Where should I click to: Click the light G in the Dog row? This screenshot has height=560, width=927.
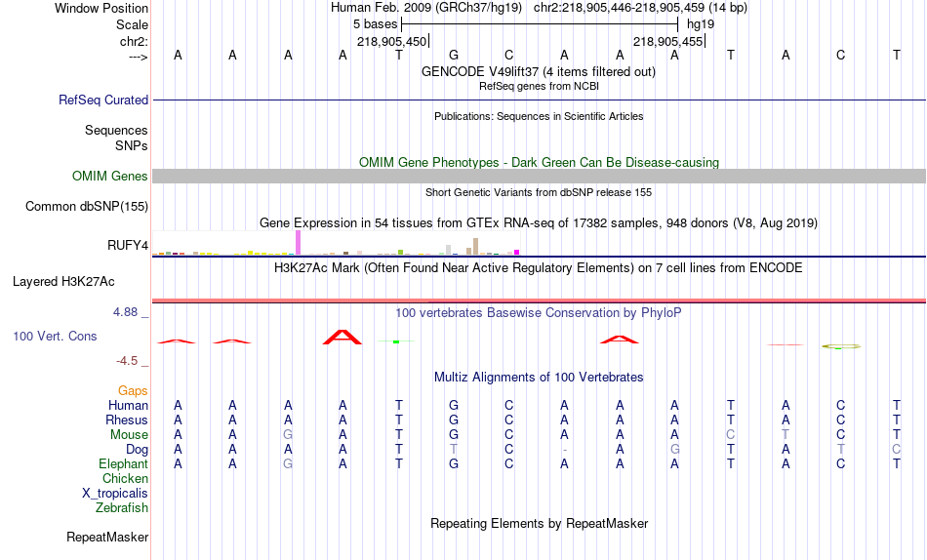[674, 450]
